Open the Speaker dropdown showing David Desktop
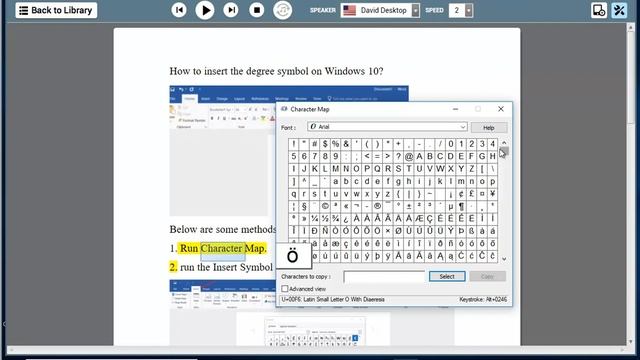The image size is (640, 360). point(380,10)
